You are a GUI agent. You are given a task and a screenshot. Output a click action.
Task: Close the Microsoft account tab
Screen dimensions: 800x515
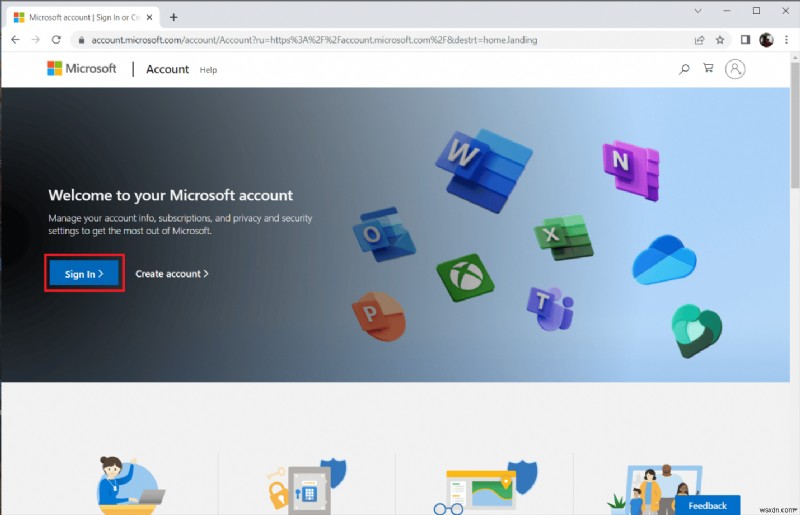click(149, 17)
